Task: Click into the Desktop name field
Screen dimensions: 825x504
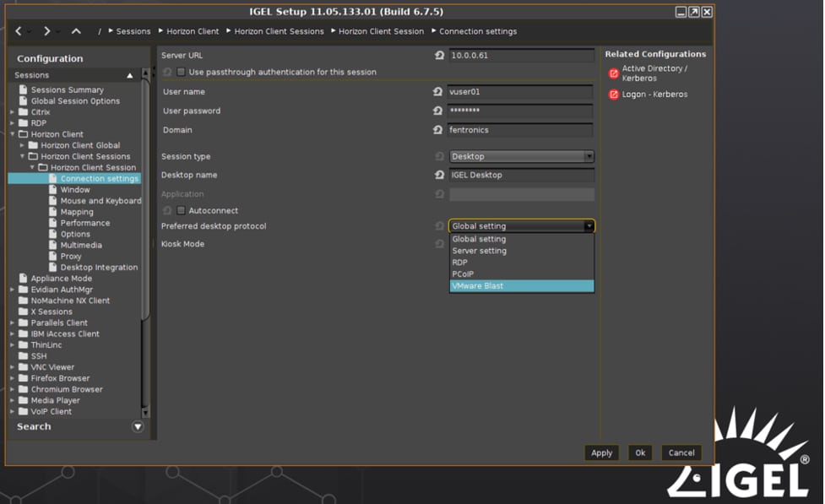Action: (x=521, y=176)
